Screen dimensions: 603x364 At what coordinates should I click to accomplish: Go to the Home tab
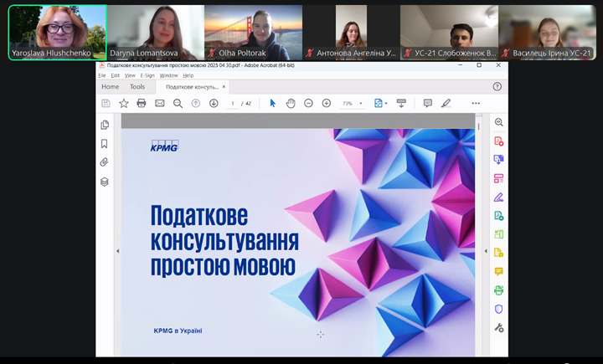point(110,86)
